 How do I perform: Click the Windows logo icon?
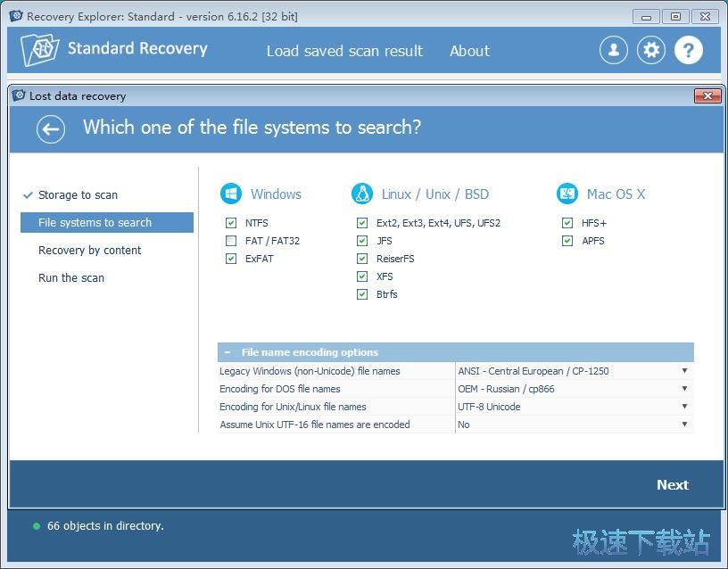coord(231,194)
